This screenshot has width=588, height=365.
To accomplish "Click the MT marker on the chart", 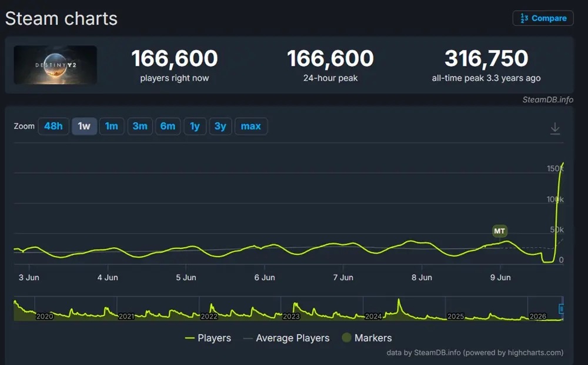I will click(x=499, y=231).
